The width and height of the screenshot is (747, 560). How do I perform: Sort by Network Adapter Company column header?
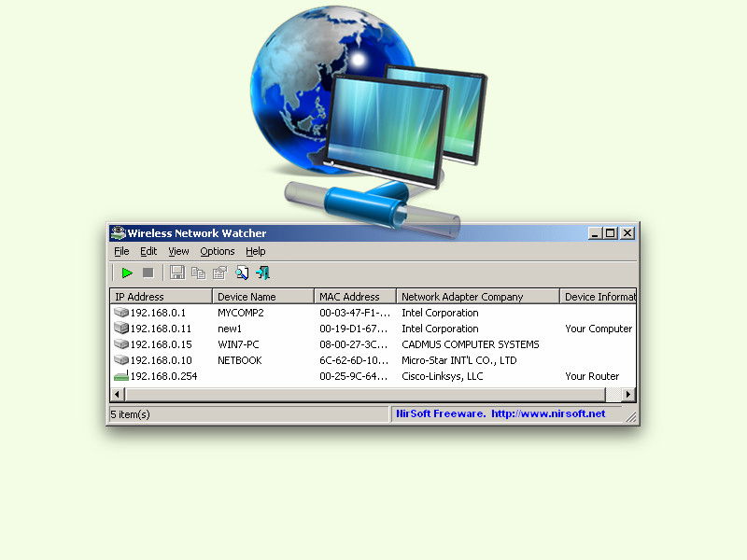click(478, 296)
